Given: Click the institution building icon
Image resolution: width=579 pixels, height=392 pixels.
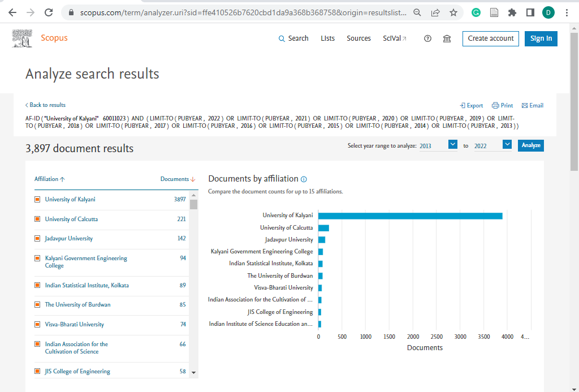Looking at the screenshot, I should [447, 38].
